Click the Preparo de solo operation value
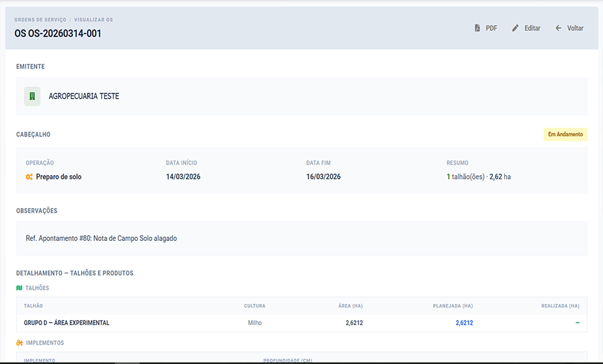 click(x=59, y=177)
